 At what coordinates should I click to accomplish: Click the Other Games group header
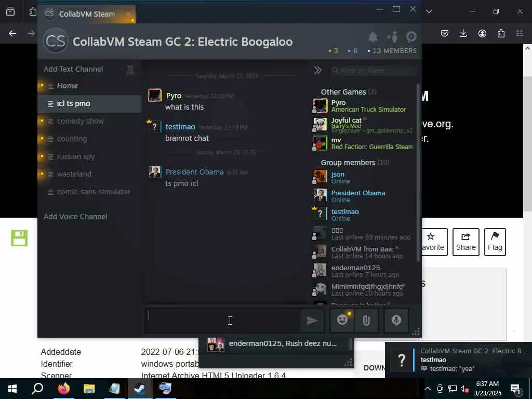pyautogui.click(x=349, y=92)
